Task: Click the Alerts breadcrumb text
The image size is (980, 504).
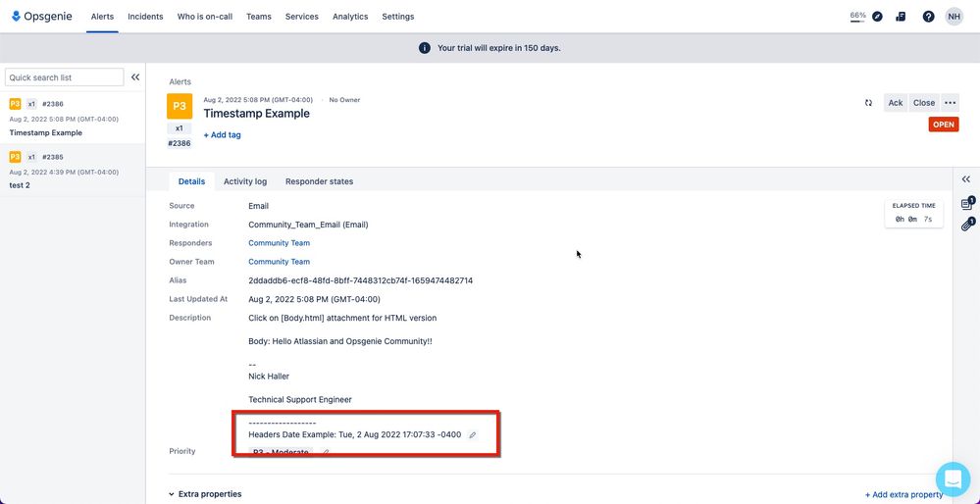Action: [180, 81]
